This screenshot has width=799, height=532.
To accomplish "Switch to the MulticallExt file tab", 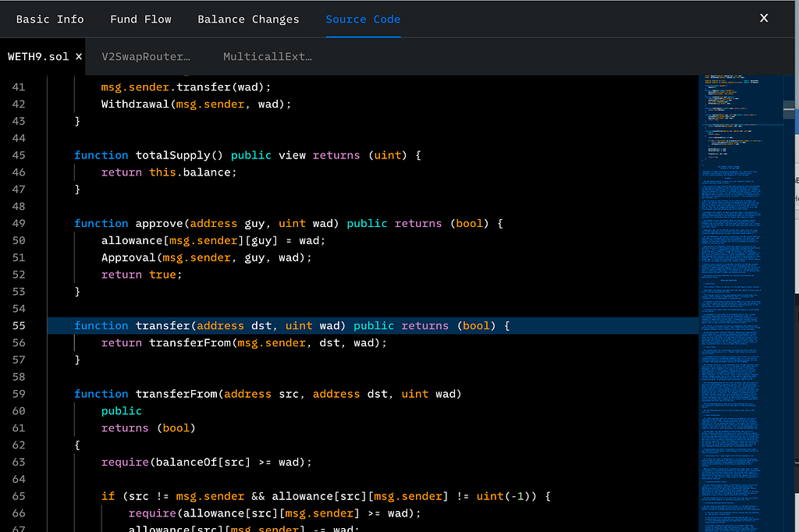I will (x=267, y=57).
